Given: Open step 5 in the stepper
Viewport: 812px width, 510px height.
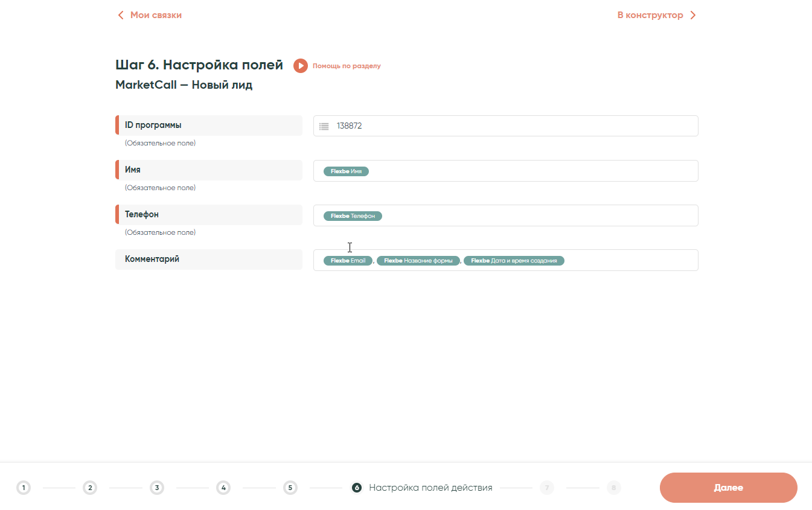Looking at the screenshot, I should click(290, 488).
